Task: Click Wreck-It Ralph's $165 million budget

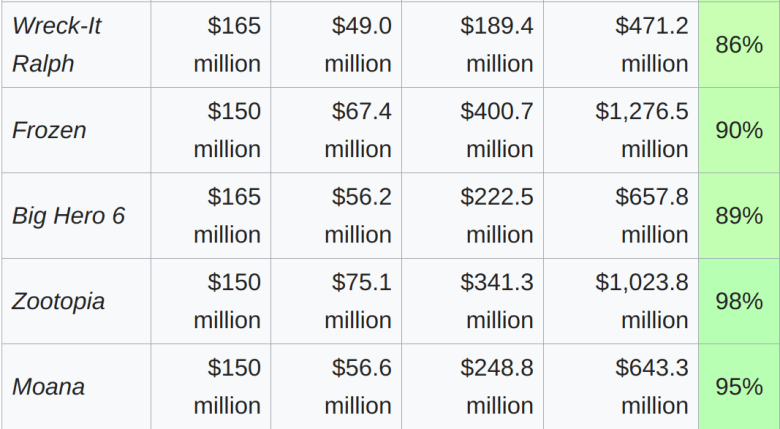Action: 227,44
